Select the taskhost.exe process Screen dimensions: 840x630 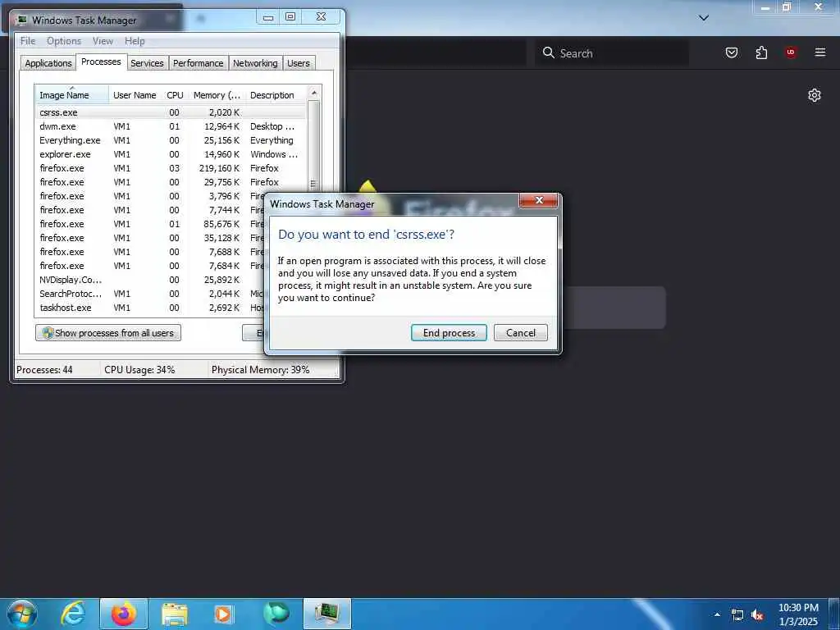coord(150,308)
